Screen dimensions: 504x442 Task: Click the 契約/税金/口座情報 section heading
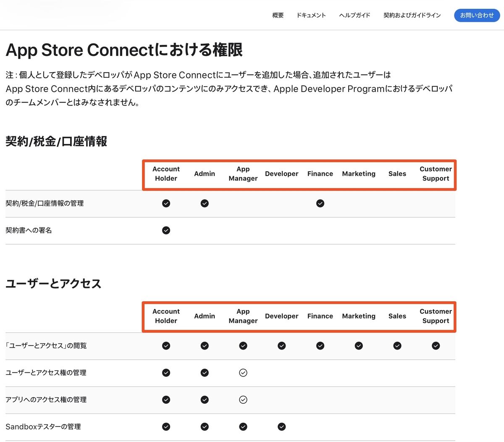pyautogui.click(x=56, y=141)
